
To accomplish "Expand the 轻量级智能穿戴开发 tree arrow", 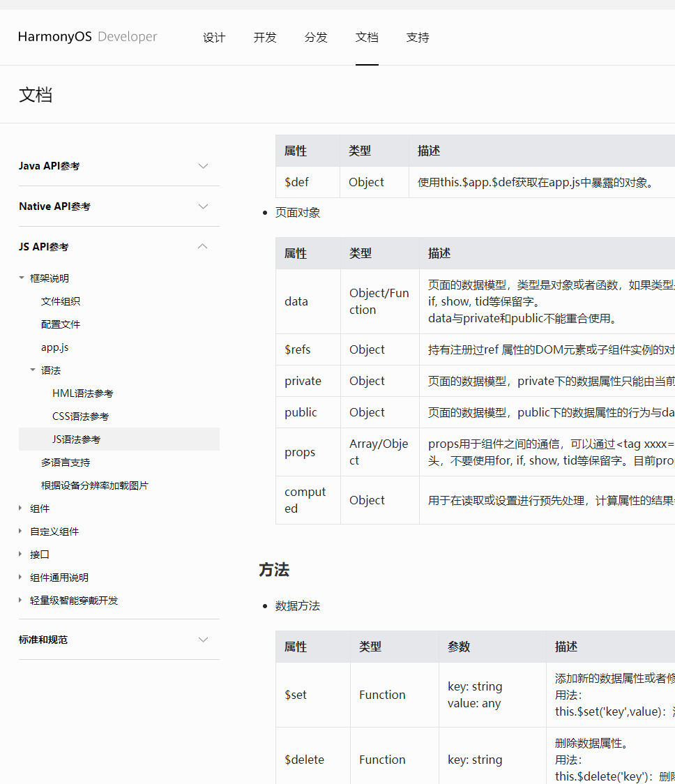I will pyautogui.click(x=20, y=600).
